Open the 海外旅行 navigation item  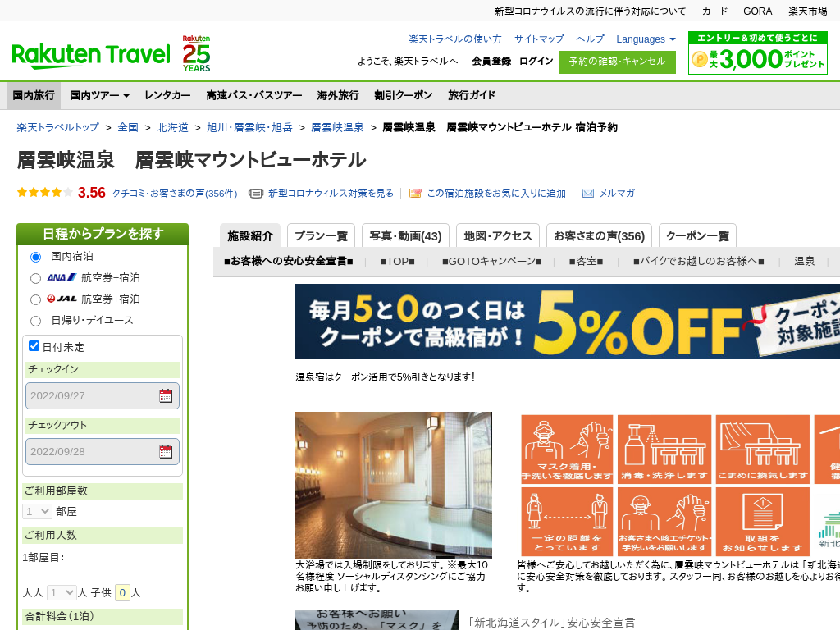point(337,95)
